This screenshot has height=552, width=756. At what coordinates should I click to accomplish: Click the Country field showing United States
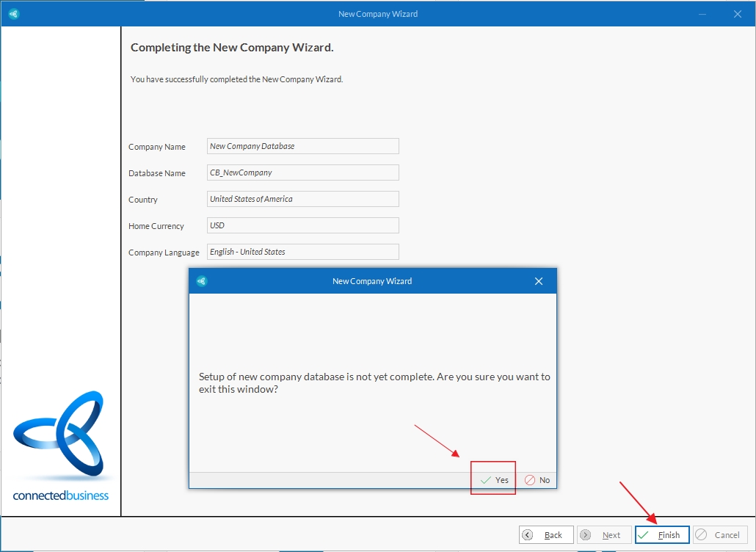[x=303, y=199]
